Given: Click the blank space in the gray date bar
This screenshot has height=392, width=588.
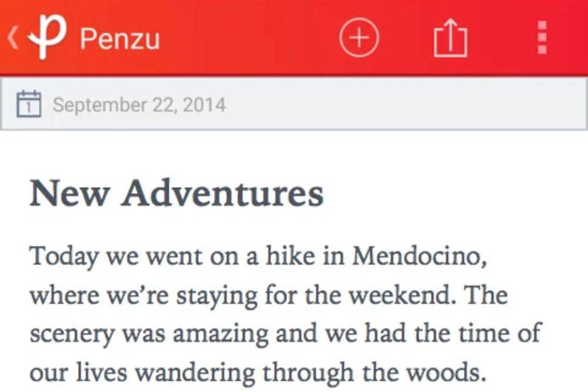Looking at the screenshot, I should [x=405, y=104].
